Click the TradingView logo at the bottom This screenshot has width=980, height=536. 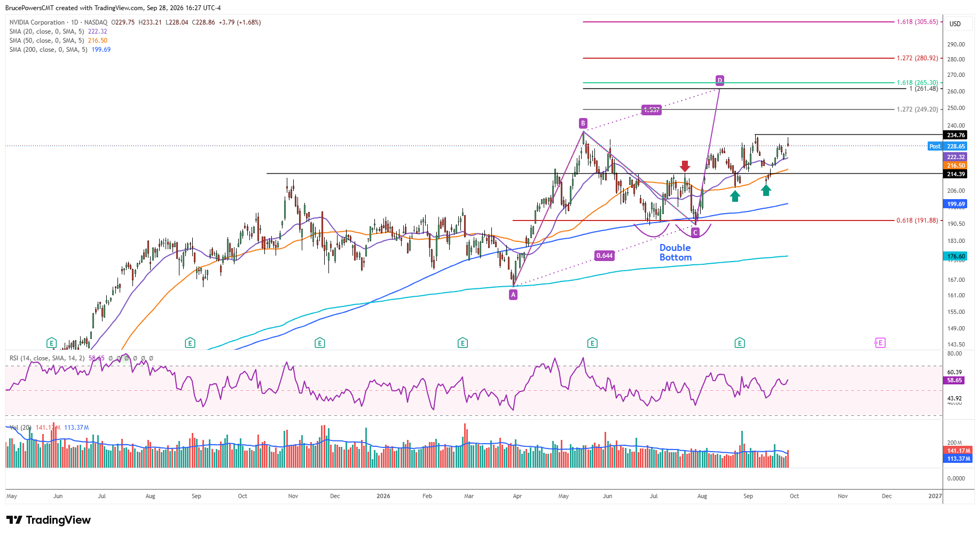point(49,520)
